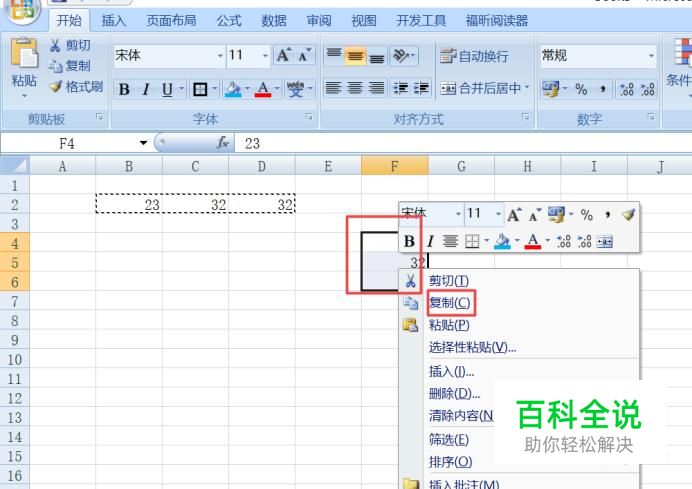Click the phonetic guide (wén) icon
The width and height of the screenshot is (692, 489).
pos(295,89)
